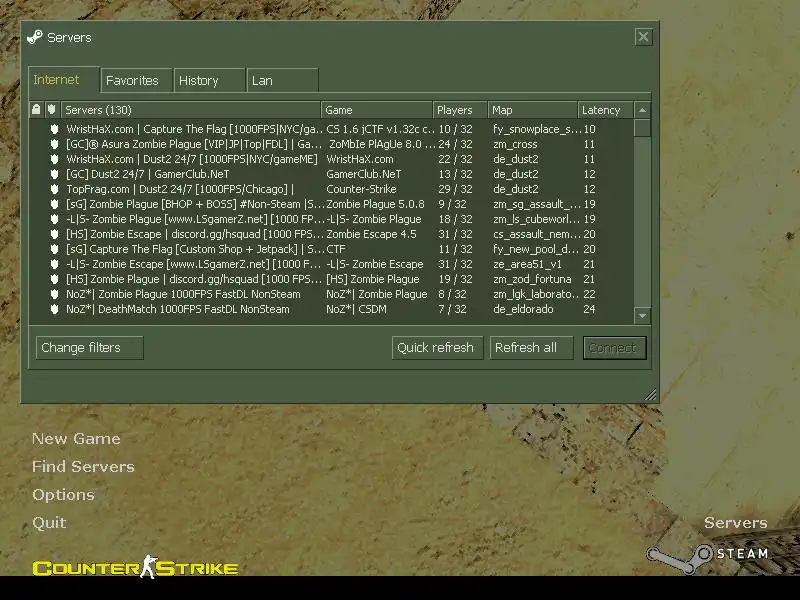Click the shield icon on the NoZ*| Zombie Plague row
The width and height of the screenshot is (800, 600).
click(x=55, y=294)
